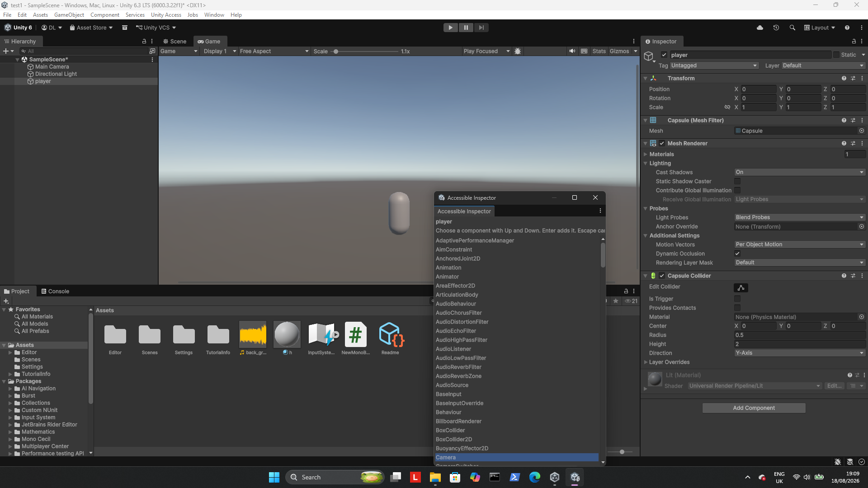
Task: Click the Add Component button
Action: pyautogui.click(x=754, y=408)
